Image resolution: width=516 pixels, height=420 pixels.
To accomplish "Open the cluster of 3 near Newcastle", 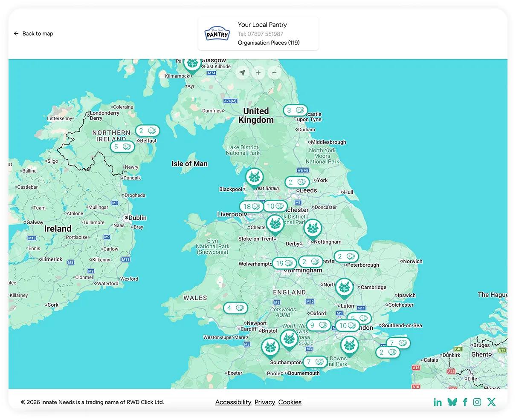I will [296, 110].
